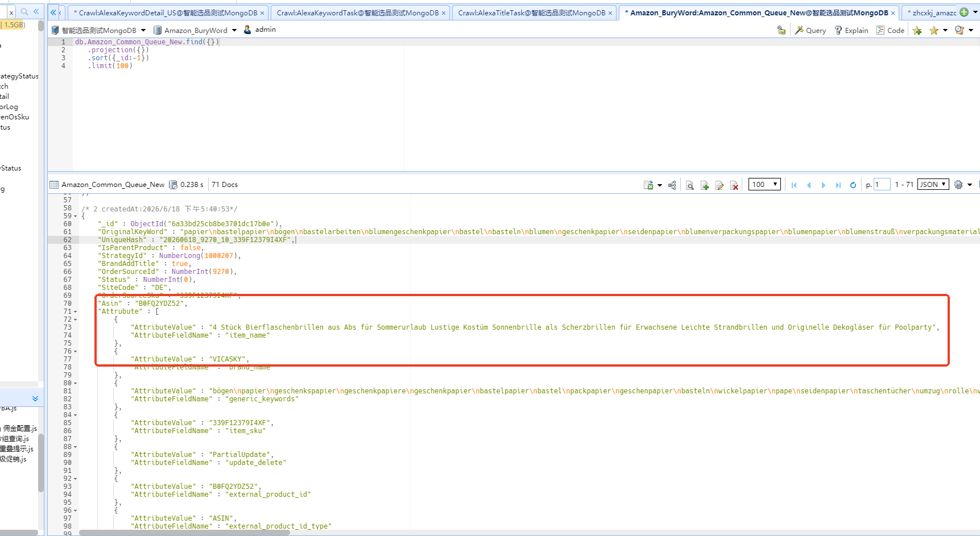Collapse tabs with double chevron left

click(x=53, y=12)
